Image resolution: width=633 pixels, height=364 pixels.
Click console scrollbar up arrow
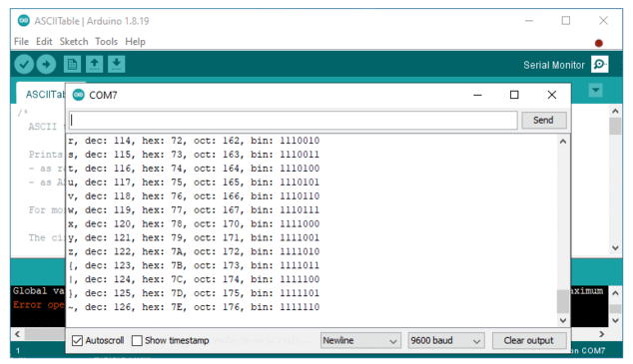(x=615, y=293)
